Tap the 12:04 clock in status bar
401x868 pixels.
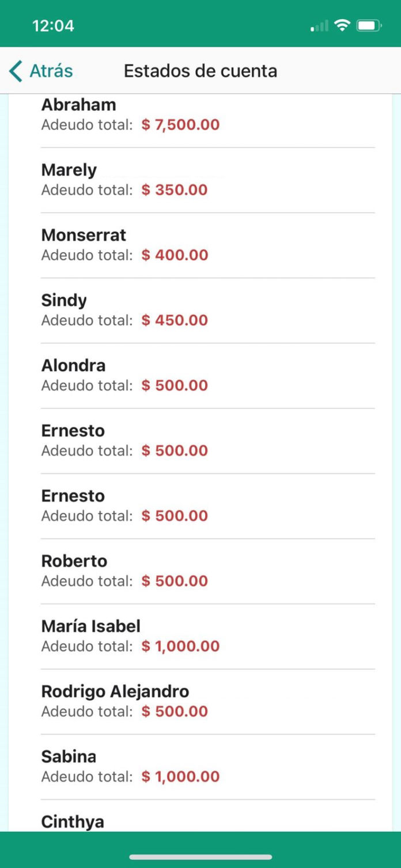pos(53,26)
